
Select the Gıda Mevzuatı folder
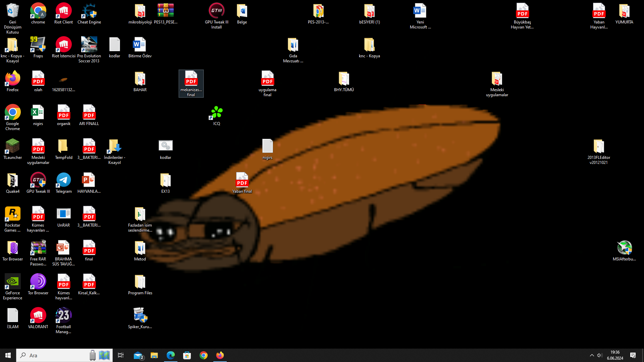(x=293, y=50)
